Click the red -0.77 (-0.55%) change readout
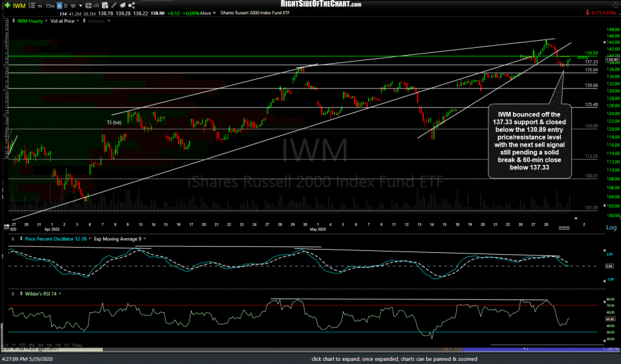 tap(600, 13)
